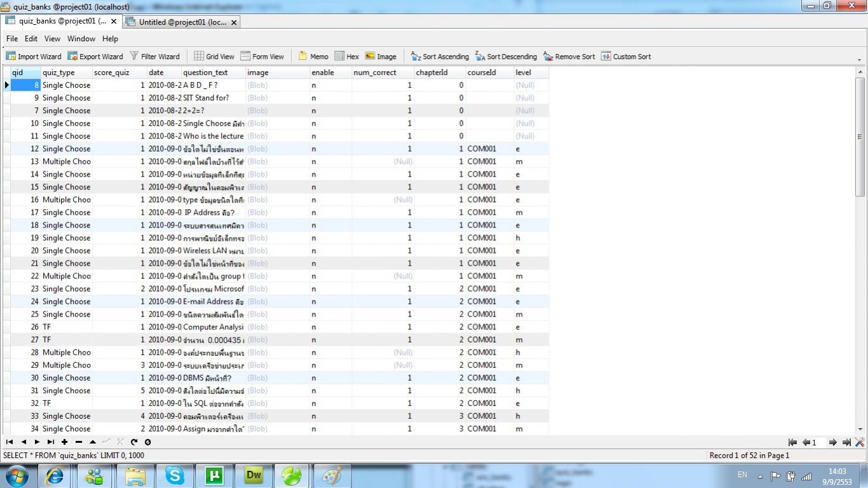Image resolution: width=868 pixels, height=488 pixels.
Task: Switch to Form View
Action: pos(262,57)
